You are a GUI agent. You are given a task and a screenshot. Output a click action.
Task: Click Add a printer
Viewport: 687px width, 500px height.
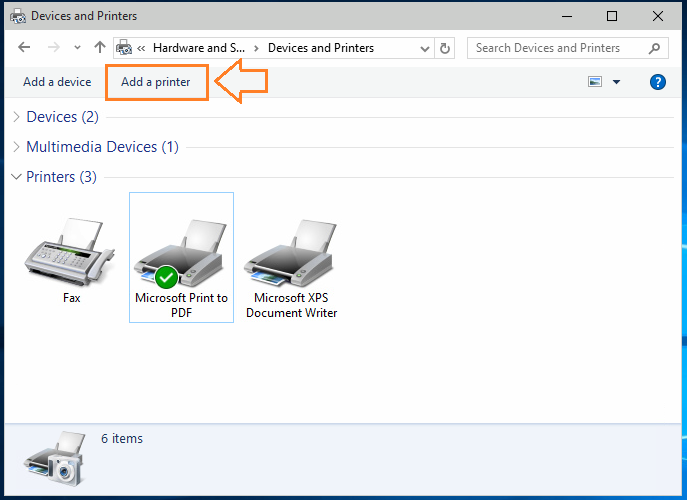[x=156, y=82]
